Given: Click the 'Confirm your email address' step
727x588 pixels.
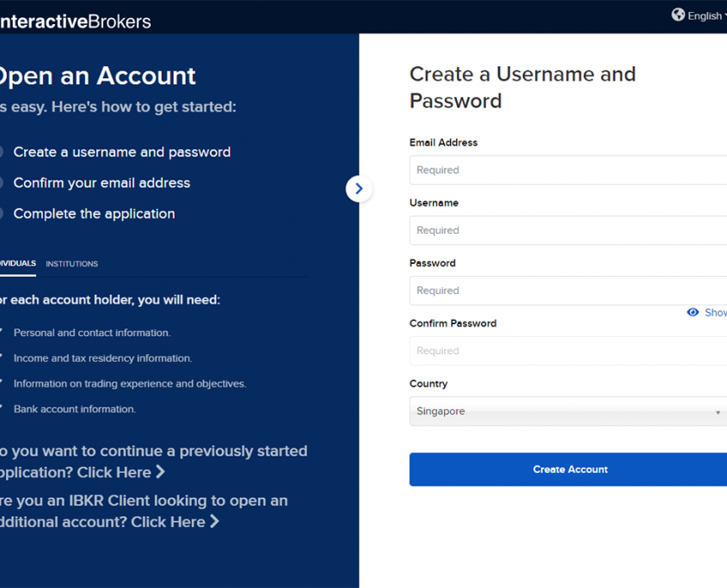Looking at the screenshot, I should 102,183.
